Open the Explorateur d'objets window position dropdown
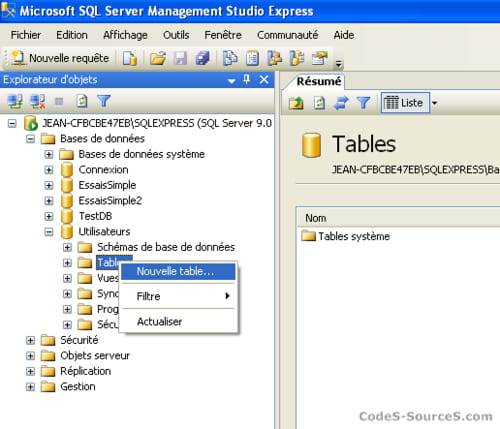Viewport: 500px width, 429px height. 231,81
